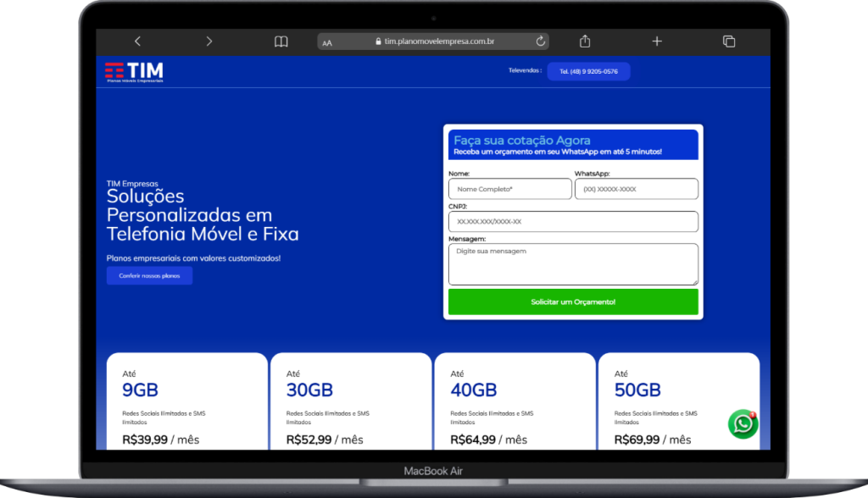
Task: Click the Tel. (48) 9 9205-0576 button
Action: pos(588,72)
